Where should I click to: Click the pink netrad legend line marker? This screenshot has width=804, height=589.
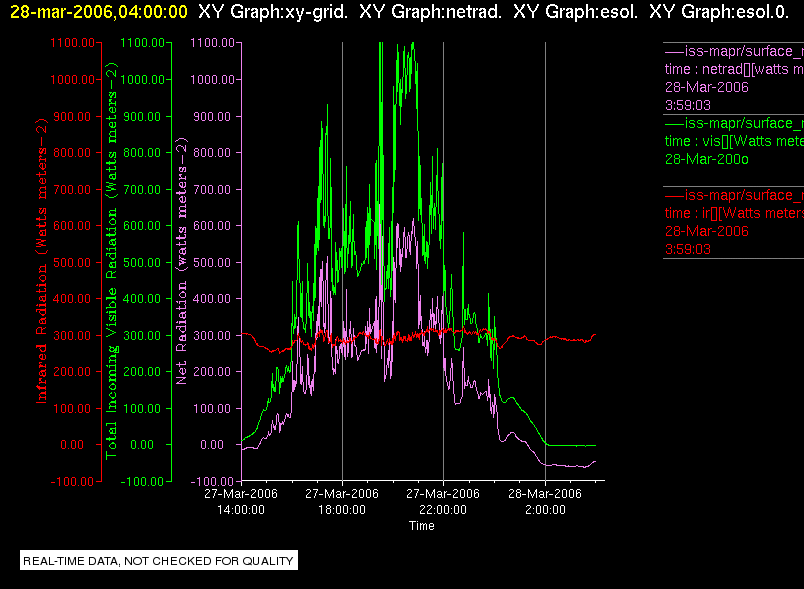tap(674, 52)
